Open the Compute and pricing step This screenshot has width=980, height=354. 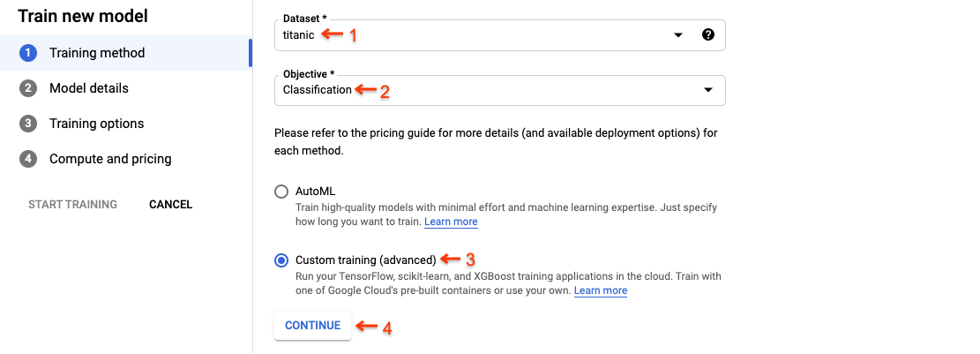pyautogui.click(x=110, y=159)
